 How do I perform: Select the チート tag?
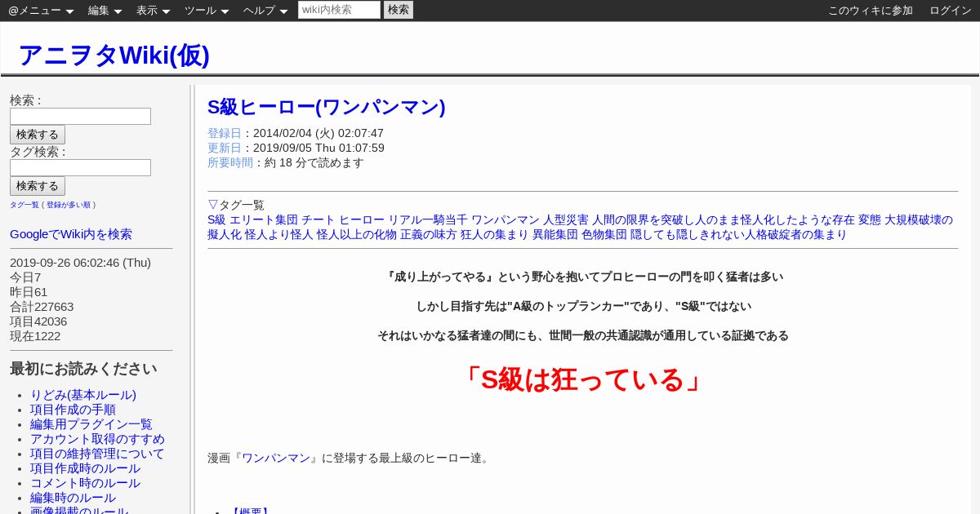318,219
